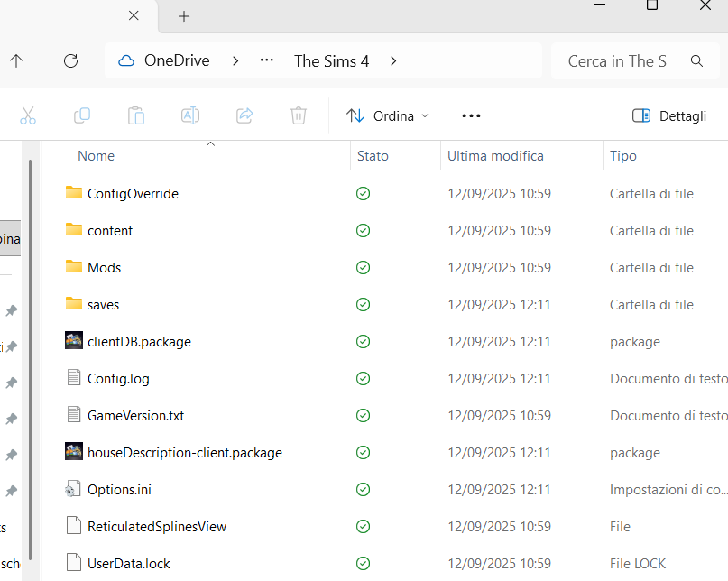Click the OneDrive cloud icon
Viewport: 728px width, 581px height.
coord(126,60)
